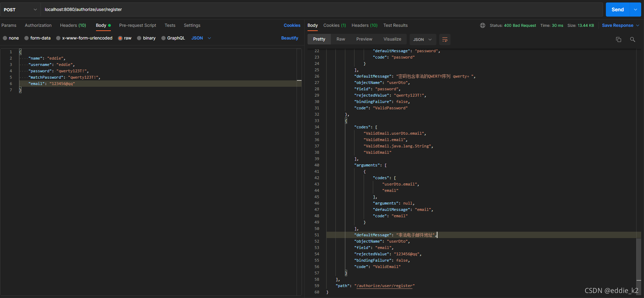Click the request URL input field
Screen dimensions: 644x298
[322, 10]
